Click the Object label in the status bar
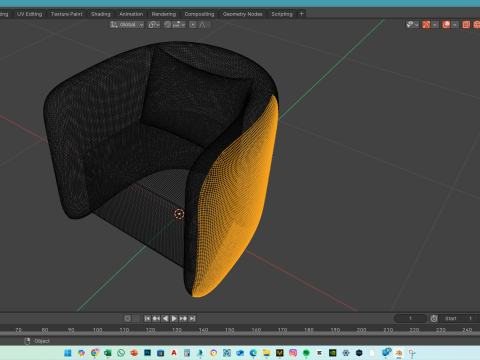 (42, 341)
